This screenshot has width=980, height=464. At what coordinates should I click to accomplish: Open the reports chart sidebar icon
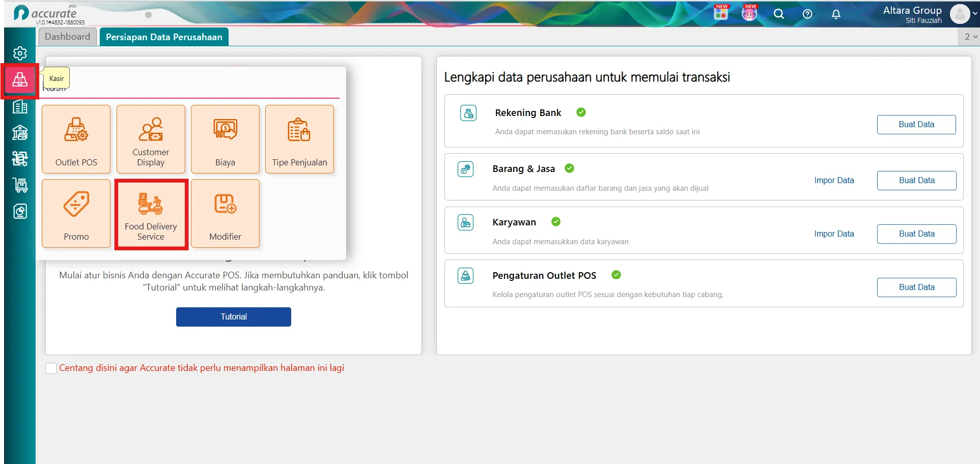coord(20,211)
